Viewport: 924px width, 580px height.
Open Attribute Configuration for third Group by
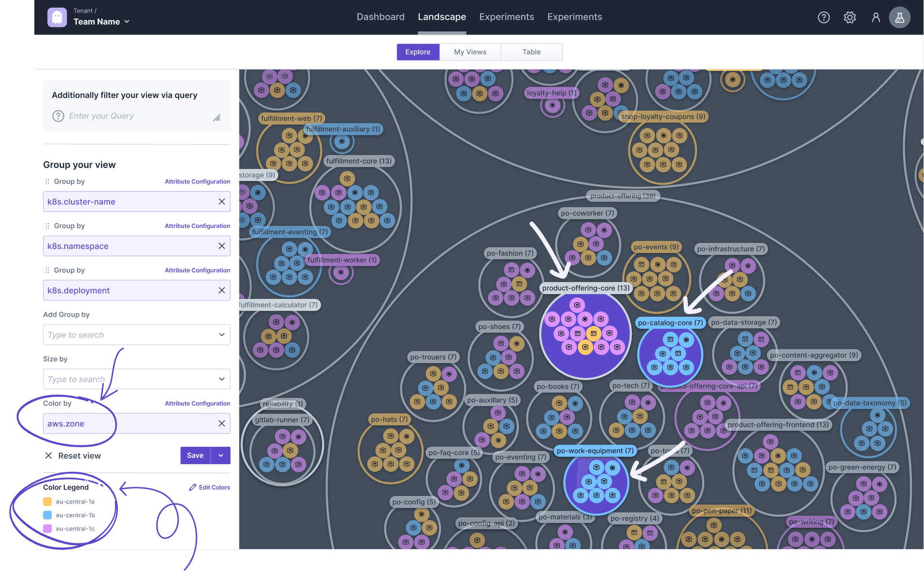click(198, 270)
